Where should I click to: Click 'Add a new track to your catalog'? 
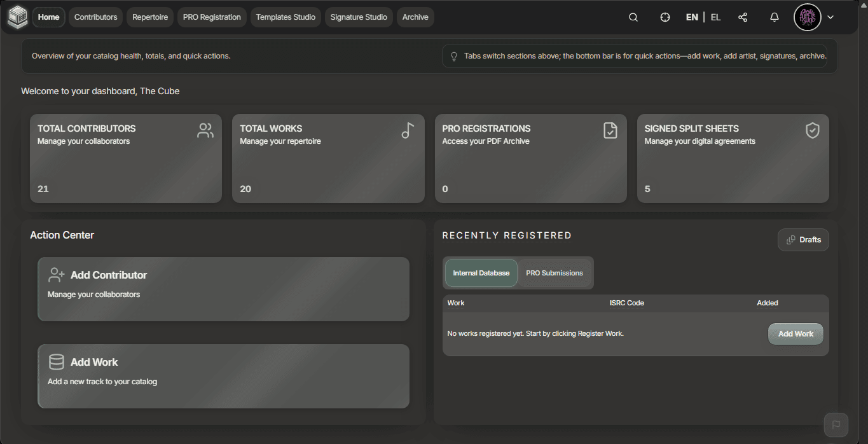tap(102, 382)
